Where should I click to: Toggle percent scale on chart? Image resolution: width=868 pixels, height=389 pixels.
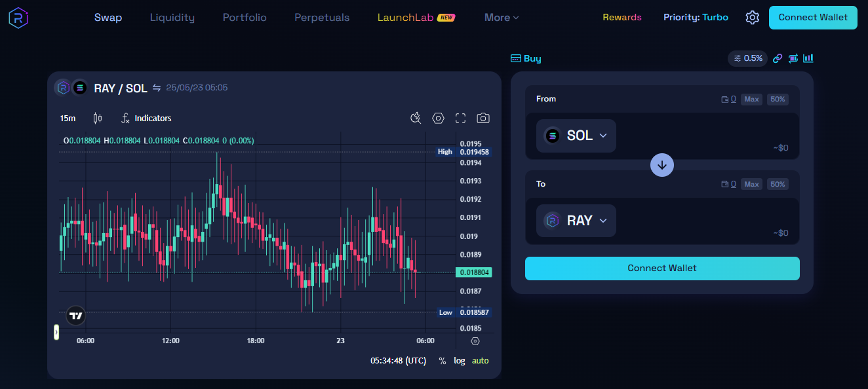443,361
